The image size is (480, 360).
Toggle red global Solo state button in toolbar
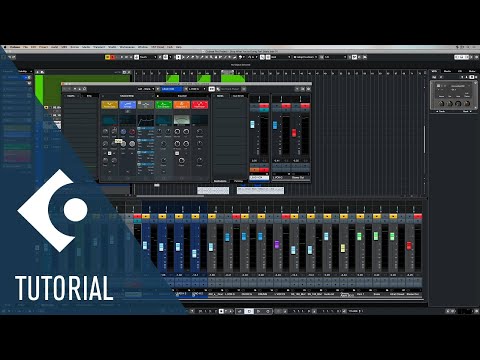(113, 57)
